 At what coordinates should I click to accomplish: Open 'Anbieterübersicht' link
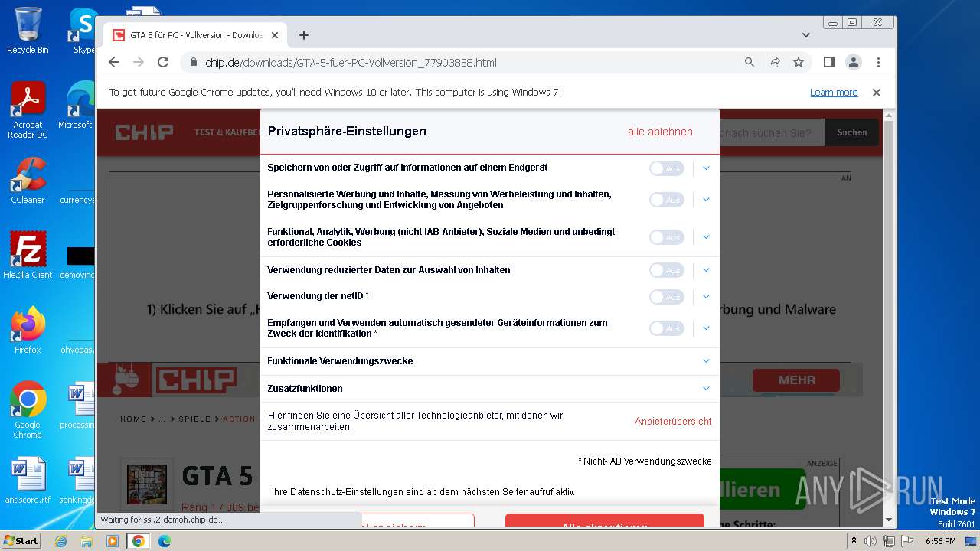[673, 421]
